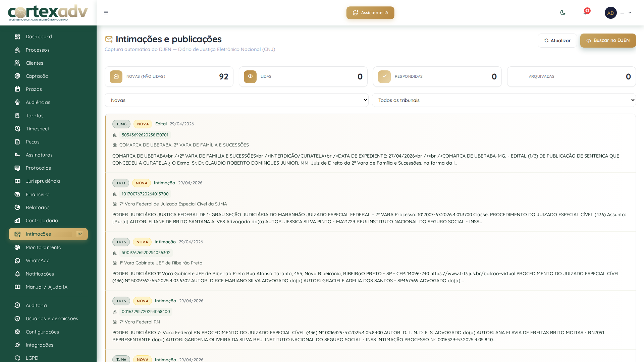Open the Todos os tribunais dropdown

[x=504, y=100]
